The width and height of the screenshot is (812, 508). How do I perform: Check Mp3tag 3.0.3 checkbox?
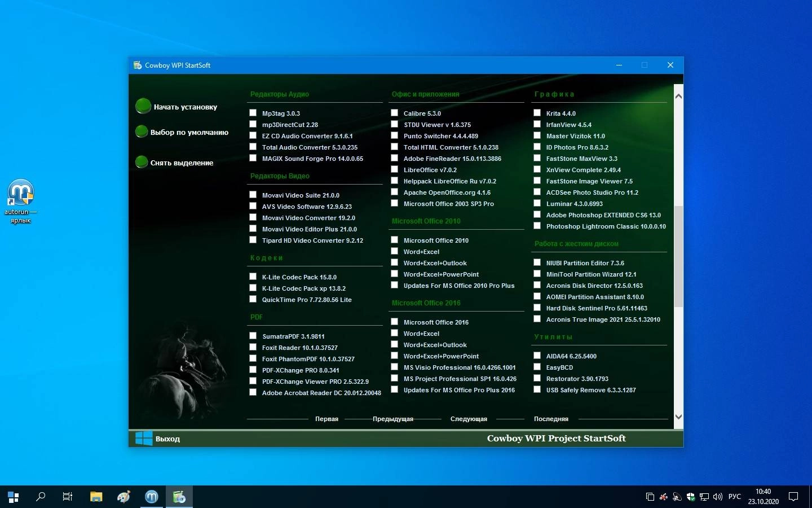[x=253, y=113]
